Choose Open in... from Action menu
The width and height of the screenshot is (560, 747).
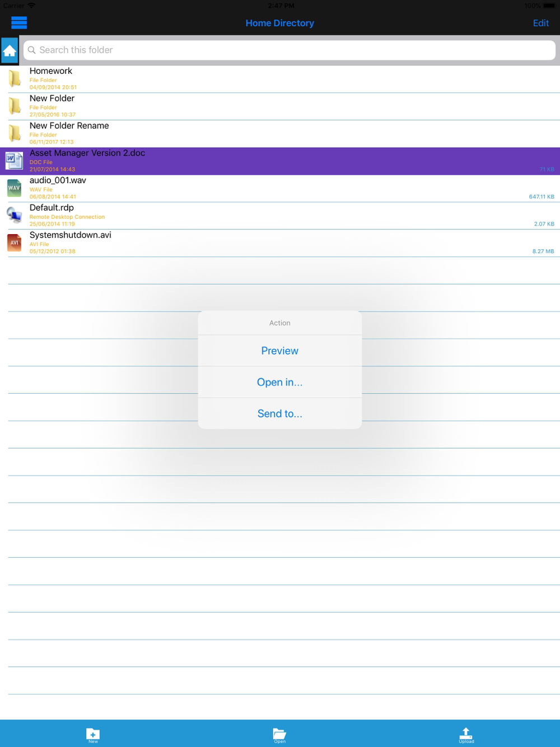click(x=280, y=382)
